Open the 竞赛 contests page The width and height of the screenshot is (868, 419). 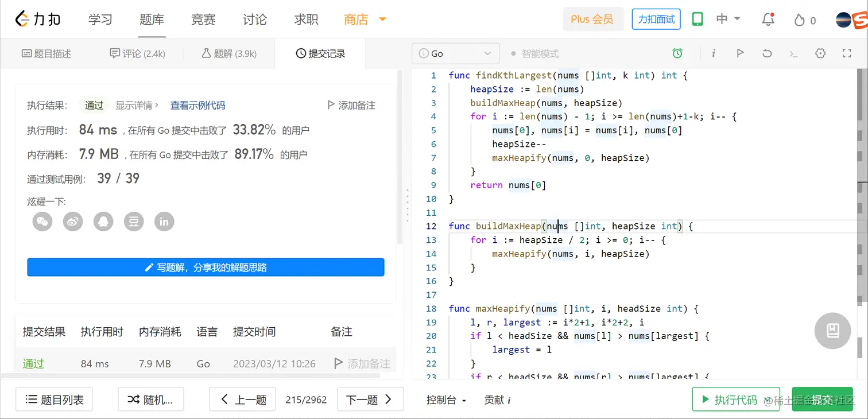[x=203, y=20]
